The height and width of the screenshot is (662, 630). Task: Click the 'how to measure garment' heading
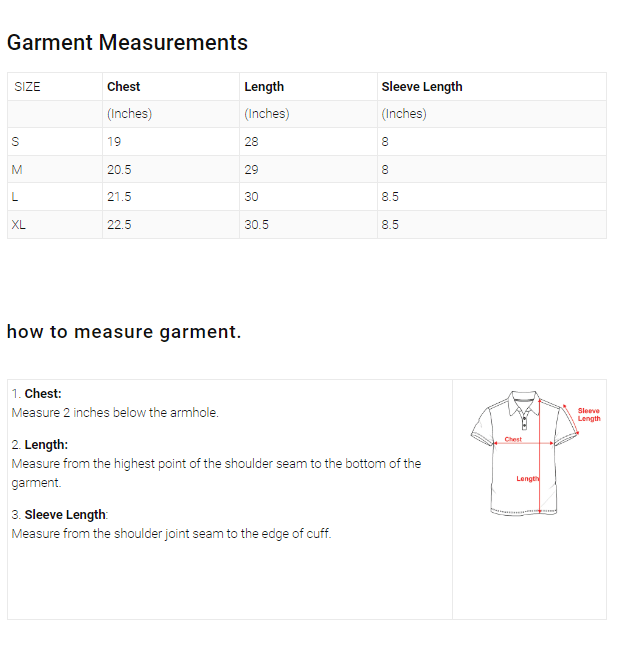tap(124, 332)
